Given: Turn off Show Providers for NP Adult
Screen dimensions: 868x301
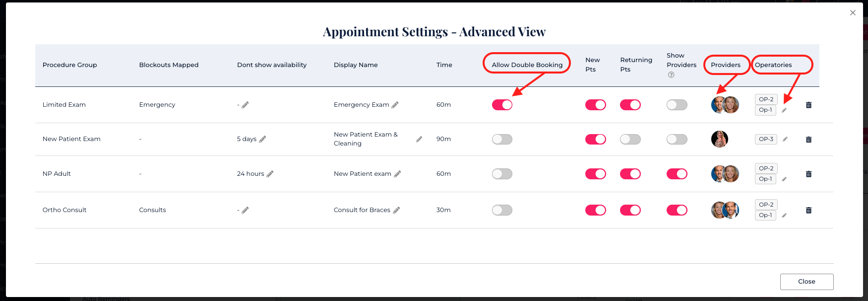Looking at the screenshot, I should [x=677, y=174].
